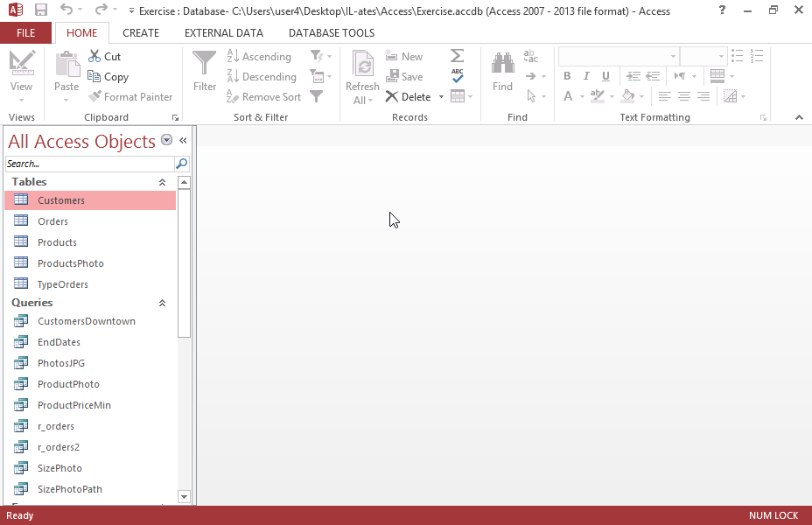
Task: Click the Replace icon in Find group
Action: coord(531,56)
